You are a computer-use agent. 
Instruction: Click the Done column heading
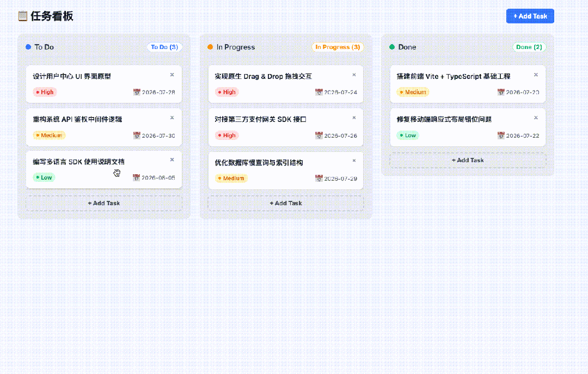pyautogui.click(x=407, y=47)
